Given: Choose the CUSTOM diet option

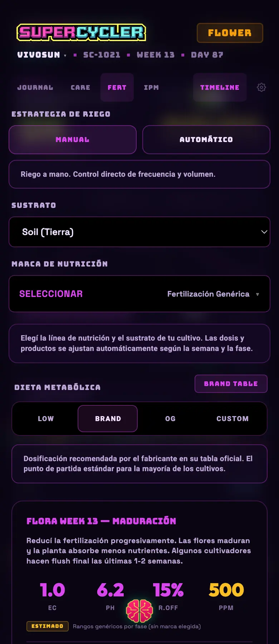Looking at the screenshot, I should (232, 419).
